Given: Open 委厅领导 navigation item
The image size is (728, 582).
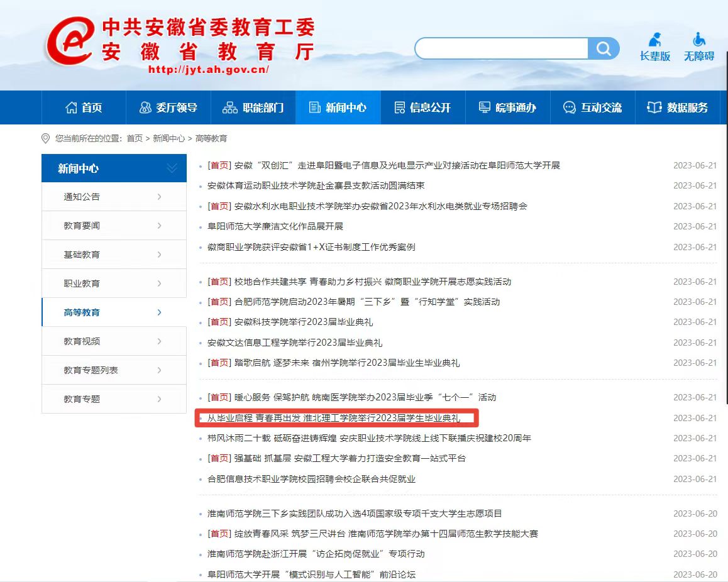Looking at the screenshot, I should point(168,107).
